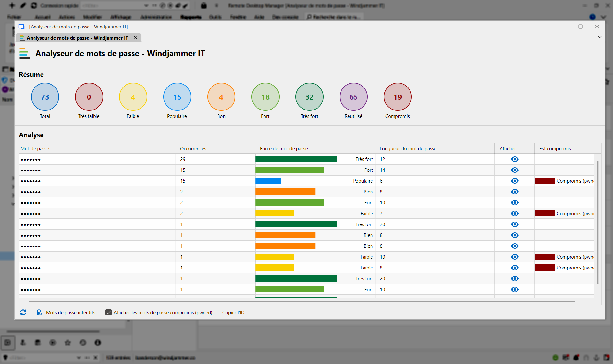Click the Réutilisé 65 summary circle
613x364 pixels.
(353, 97)
